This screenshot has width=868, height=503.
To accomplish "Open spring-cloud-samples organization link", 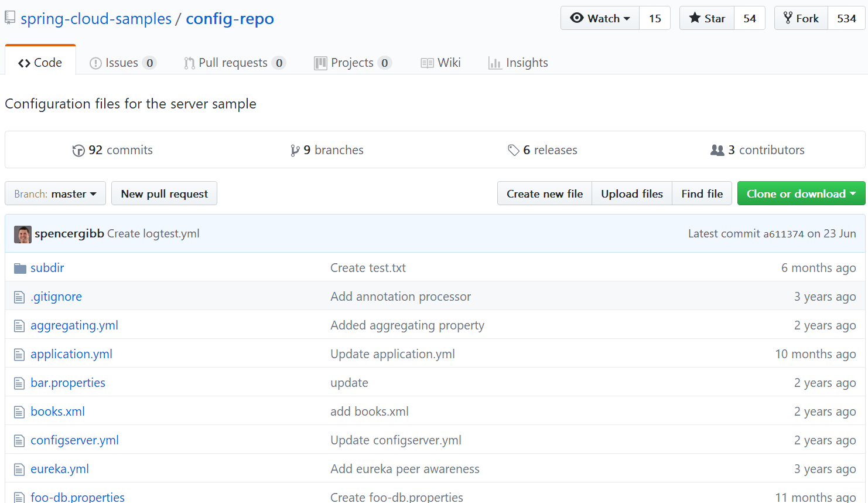I will (96, 19).
